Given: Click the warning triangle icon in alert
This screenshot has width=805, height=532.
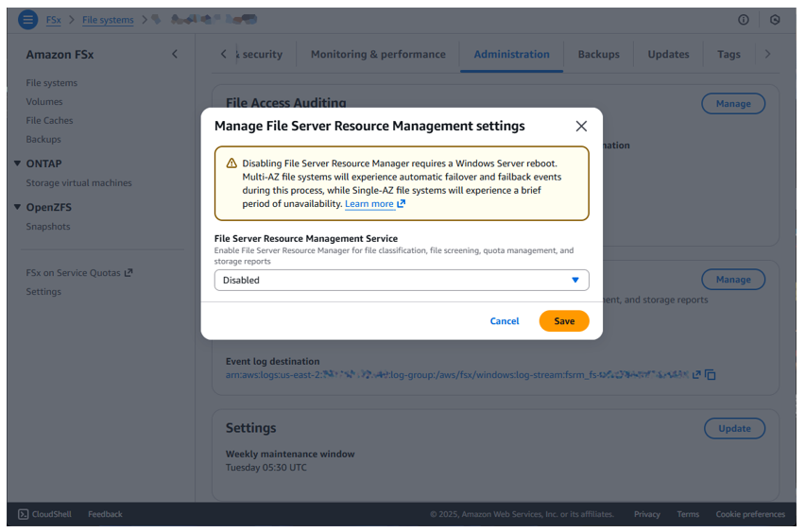Looking at the screenshot, I should (x=231, y=163).
